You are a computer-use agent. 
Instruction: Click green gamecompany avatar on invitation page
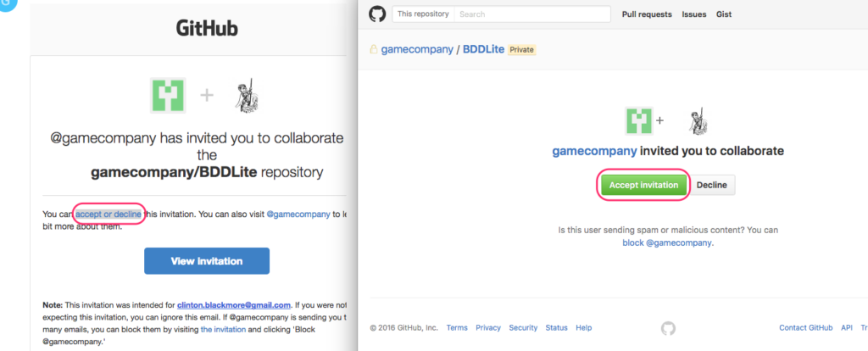(639, 120)
